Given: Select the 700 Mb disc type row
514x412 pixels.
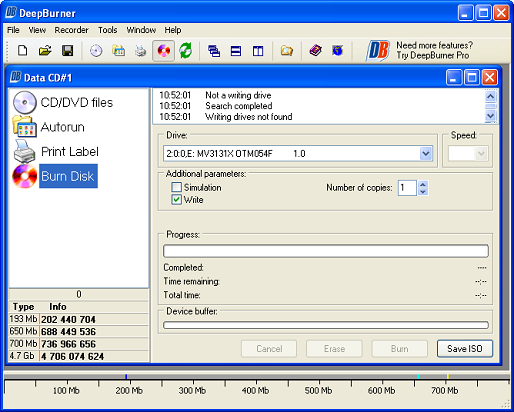Looking at the screenshot, I should pyautogui.click(x=79, y=344).
